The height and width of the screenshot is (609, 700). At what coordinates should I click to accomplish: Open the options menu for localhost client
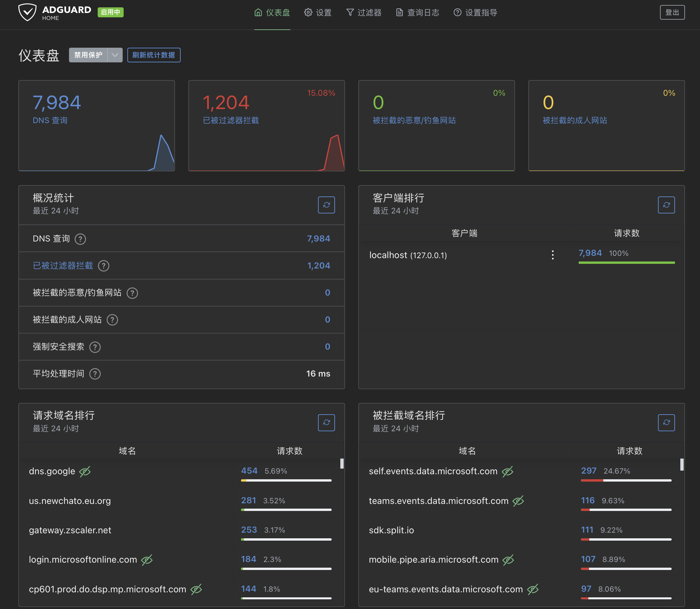coord(553,255)
